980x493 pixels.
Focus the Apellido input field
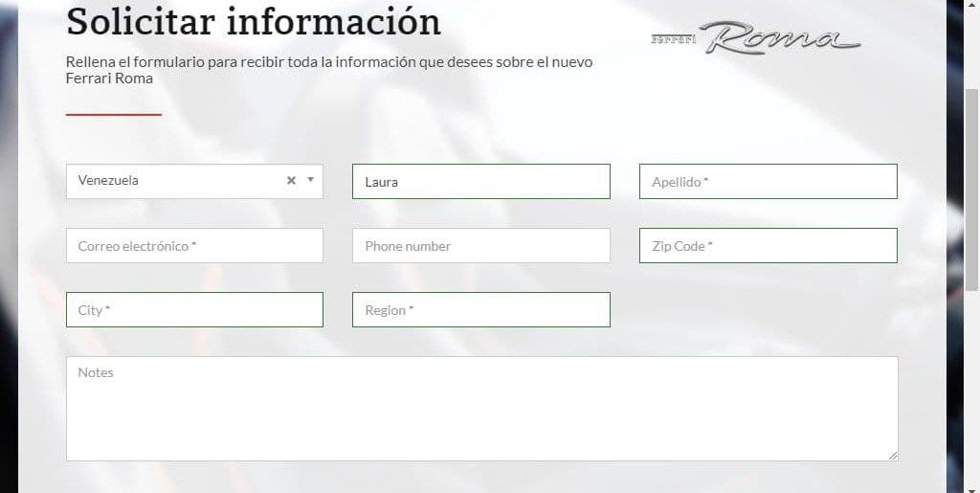tap(768, 182)
